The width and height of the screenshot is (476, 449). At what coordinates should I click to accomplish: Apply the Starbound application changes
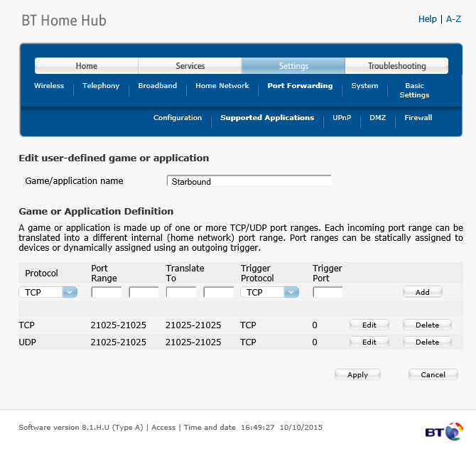357,374
